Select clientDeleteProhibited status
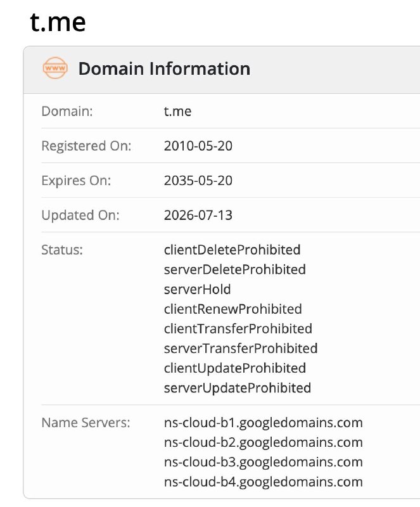Viewport: 420px width, 507px height. point(232,250)
